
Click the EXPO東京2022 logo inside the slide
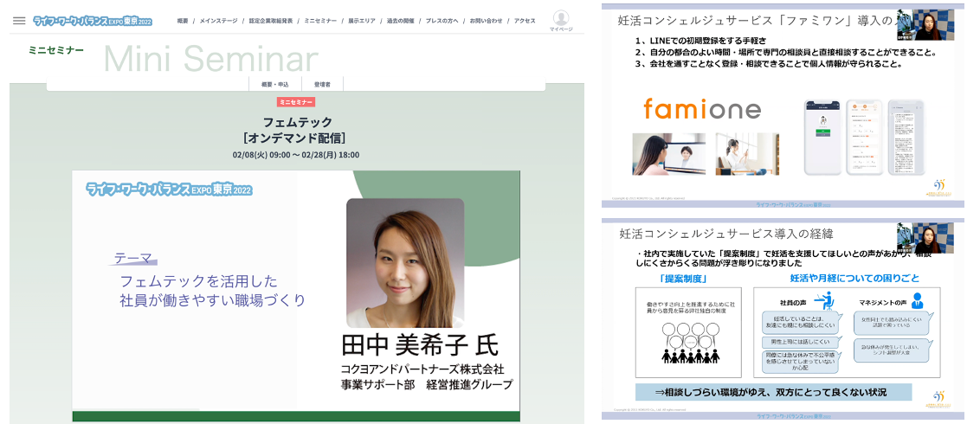click(170, 190)
